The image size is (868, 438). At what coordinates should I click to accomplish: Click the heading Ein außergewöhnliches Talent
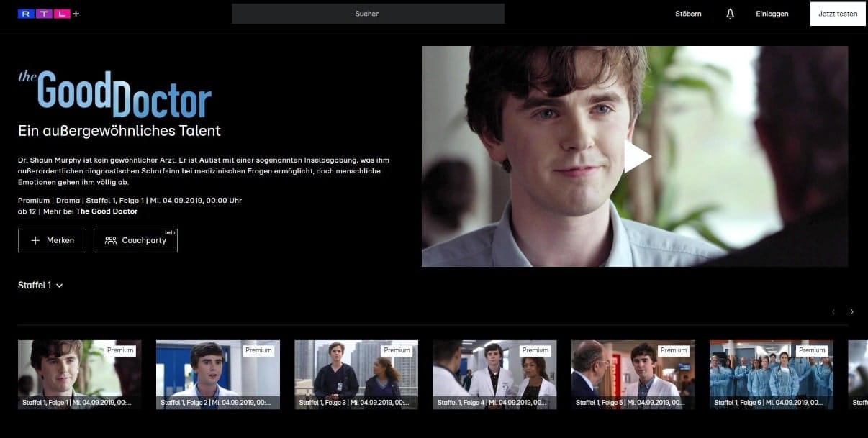click(x=119, y=131)
